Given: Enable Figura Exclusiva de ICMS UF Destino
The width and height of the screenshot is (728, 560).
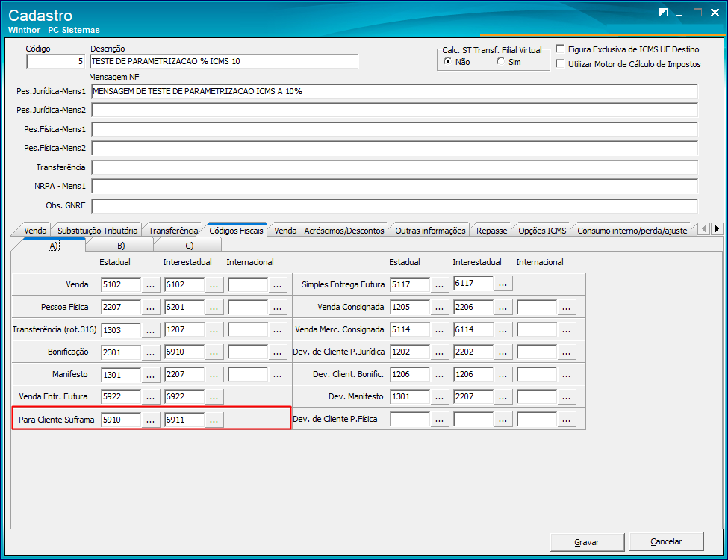Looking at the screenshot, I should [x=561, y=49].
